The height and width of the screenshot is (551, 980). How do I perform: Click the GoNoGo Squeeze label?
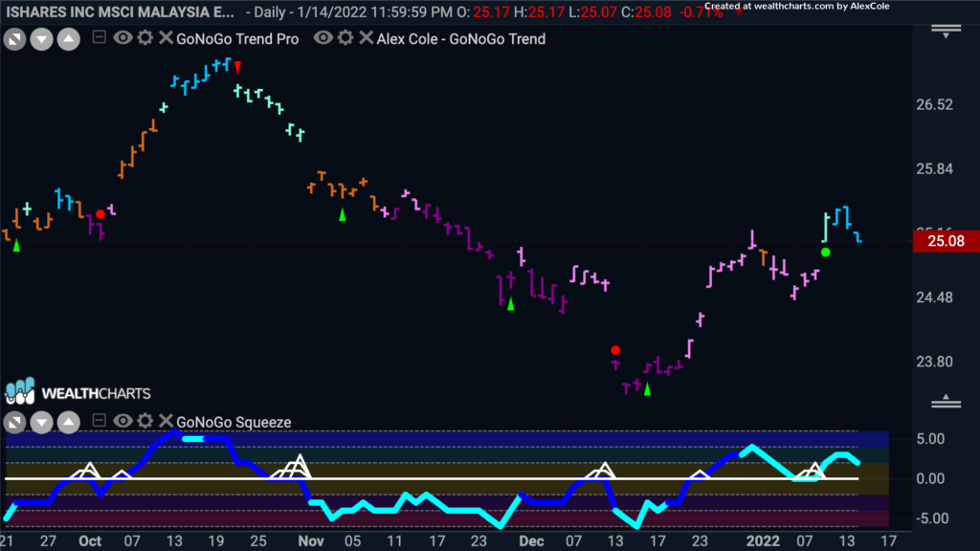point(234,422)
